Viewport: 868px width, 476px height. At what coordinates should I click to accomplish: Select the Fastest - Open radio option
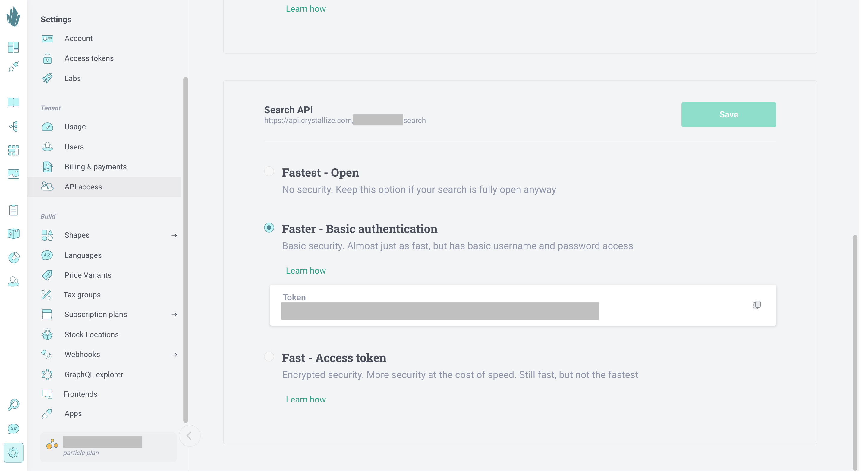point(269,171)
